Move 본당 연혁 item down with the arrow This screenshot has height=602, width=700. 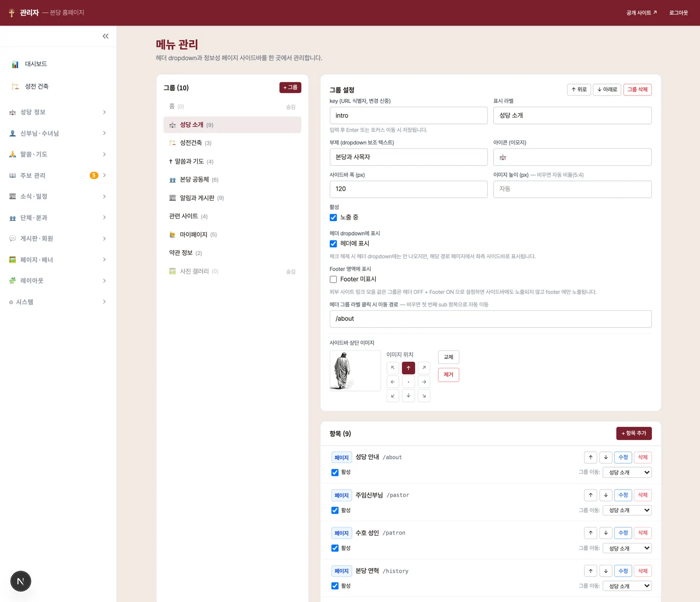click(606, 571)
